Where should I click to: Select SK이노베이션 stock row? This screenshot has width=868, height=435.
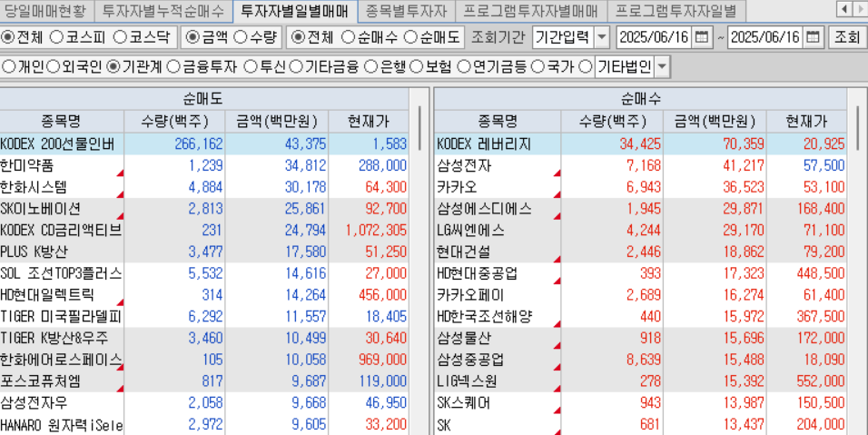(x=204, y=209)
